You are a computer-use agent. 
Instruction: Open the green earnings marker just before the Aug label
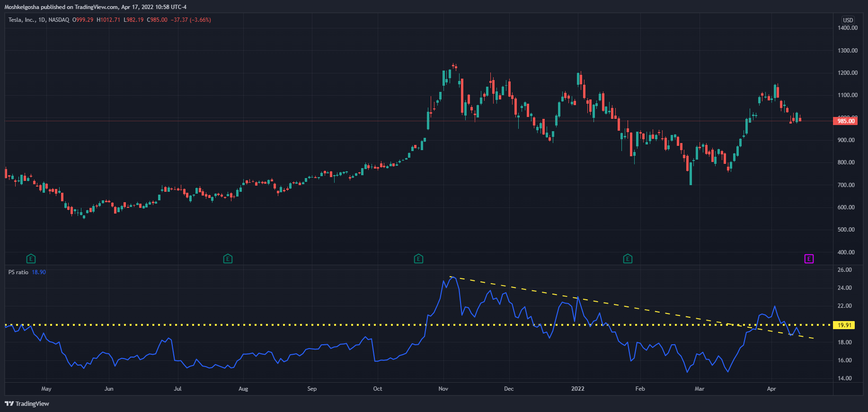[x=228, y=259]
